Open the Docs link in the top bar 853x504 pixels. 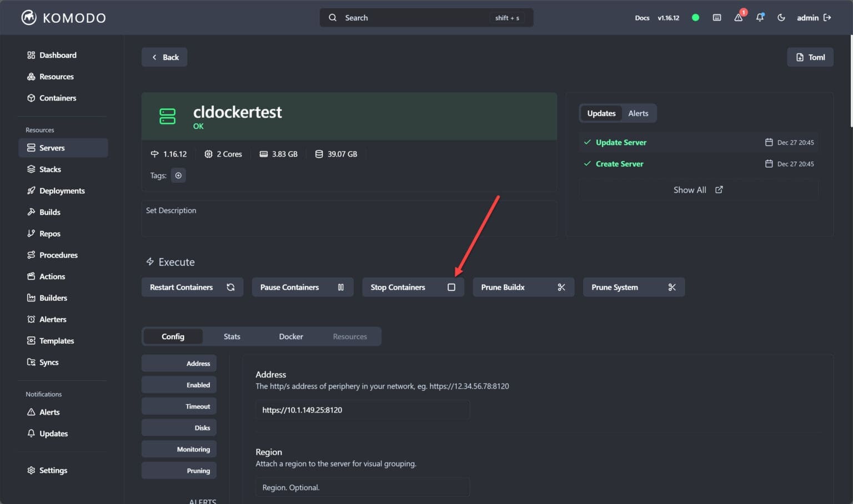point(642,17)
